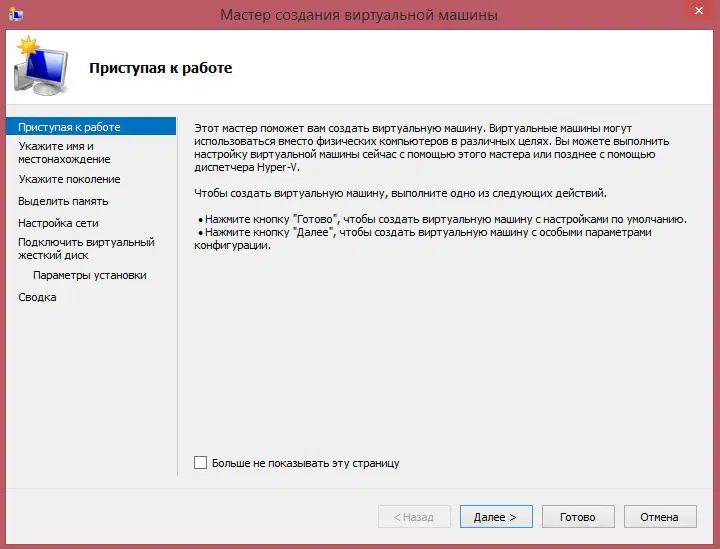Viewport: 720px width, 549px height.
Task: Enable 'Больше не показывать эту страницу' checkbox
Action: 201,463
